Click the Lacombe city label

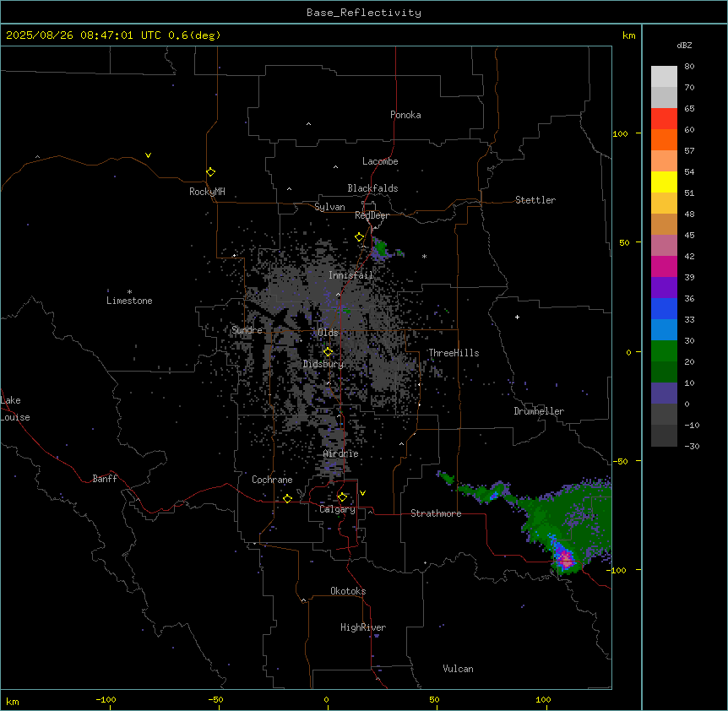click(380, 161)
